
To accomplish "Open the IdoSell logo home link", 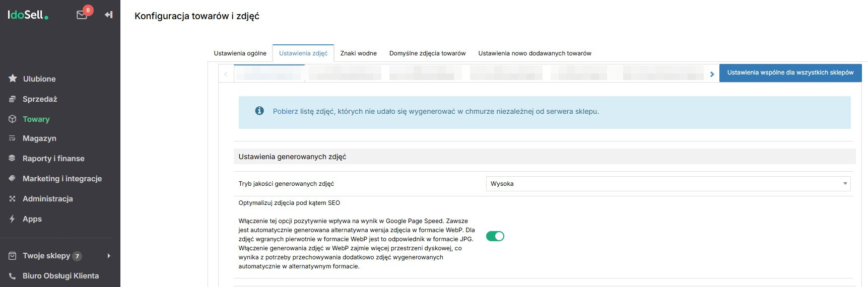I will tap(28, 15).
